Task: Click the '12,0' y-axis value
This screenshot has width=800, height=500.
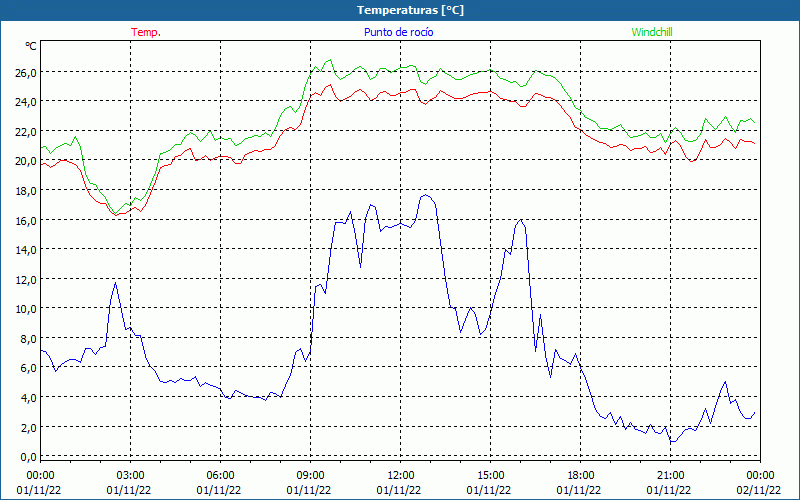Action: tap(26, 280)
